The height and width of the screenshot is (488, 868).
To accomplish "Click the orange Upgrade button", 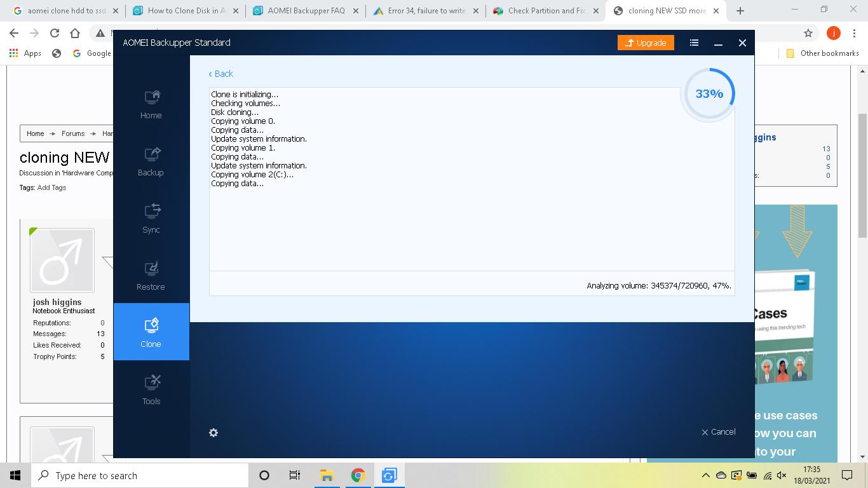I will (x=646, y=43).
